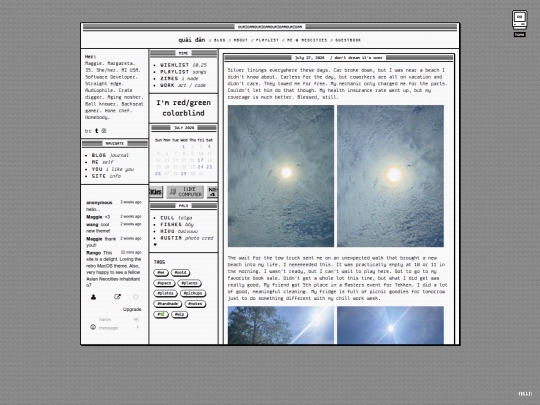Open ME self in Navigate panel
This screenshot has height=405, width=540.
click(102, 162)
